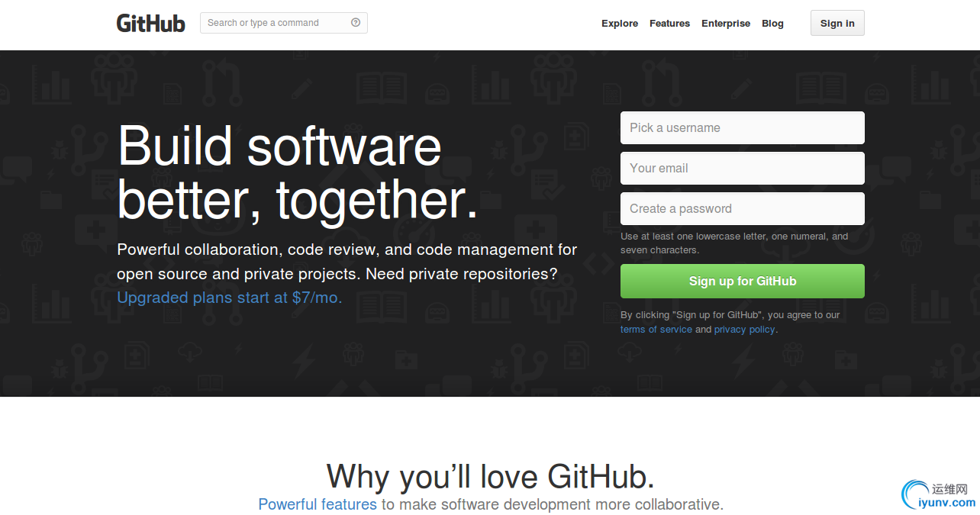Open the Explore page
Screen dimensions: 980x515
pos(620,24)
